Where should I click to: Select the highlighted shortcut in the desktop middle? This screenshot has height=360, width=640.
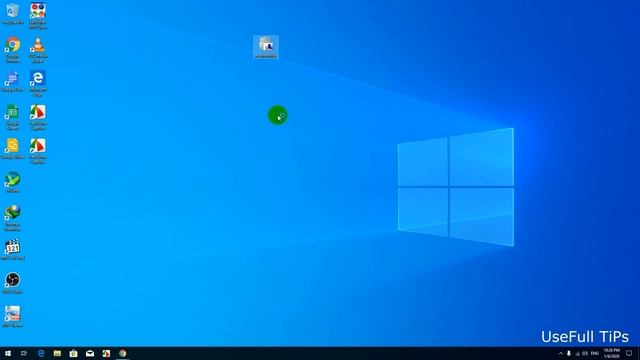coord(266,47)
